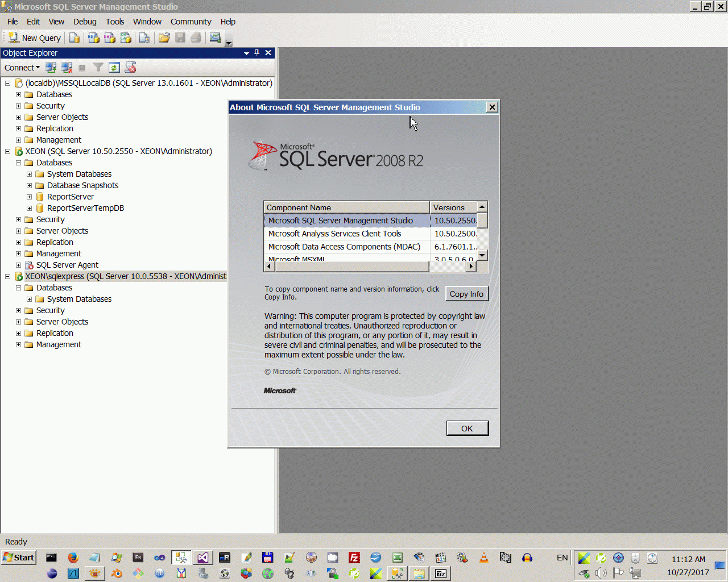The image size is (728, 582).
Task: Open Visual Studio from the taskbar
Action: point(203,558)
